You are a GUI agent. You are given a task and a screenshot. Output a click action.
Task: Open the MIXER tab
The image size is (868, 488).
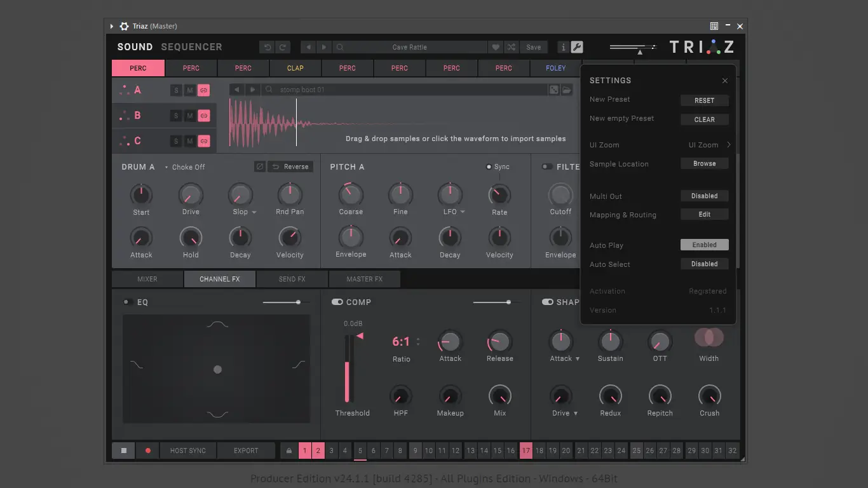pyautogui.click(x=147, y=279)
